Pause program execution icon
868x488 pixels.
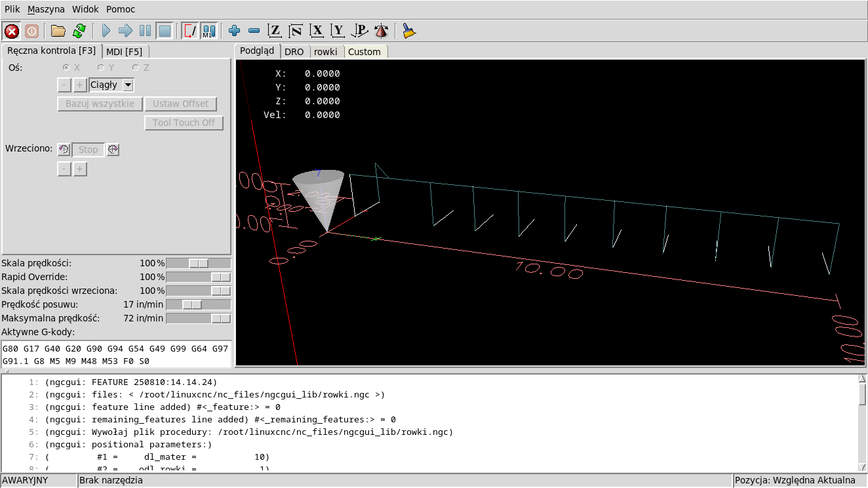[x=146, y=30]
